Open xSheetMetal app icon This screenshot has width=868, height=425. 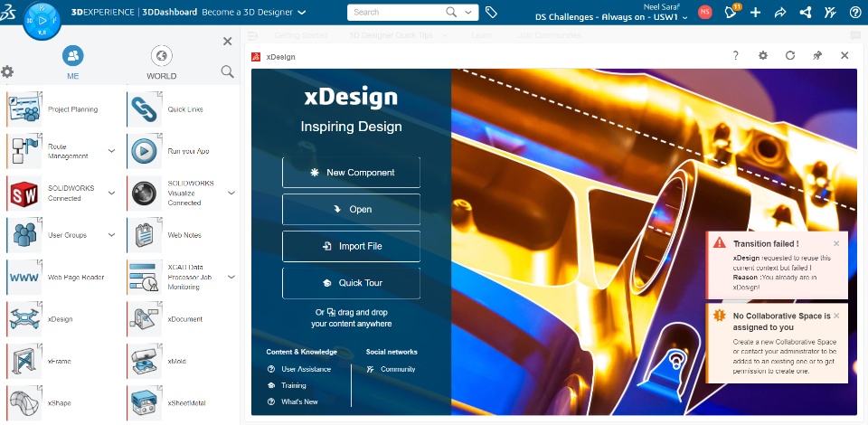[145, 403]
